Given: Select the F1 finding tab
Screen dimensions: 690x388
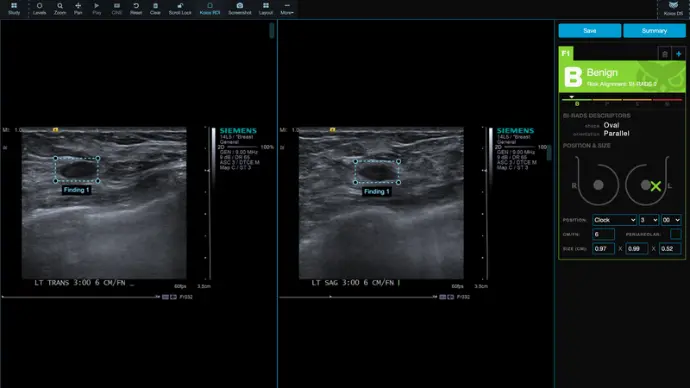Looking at the screenshot, I should pyautogui.click(x=566, y=54).
